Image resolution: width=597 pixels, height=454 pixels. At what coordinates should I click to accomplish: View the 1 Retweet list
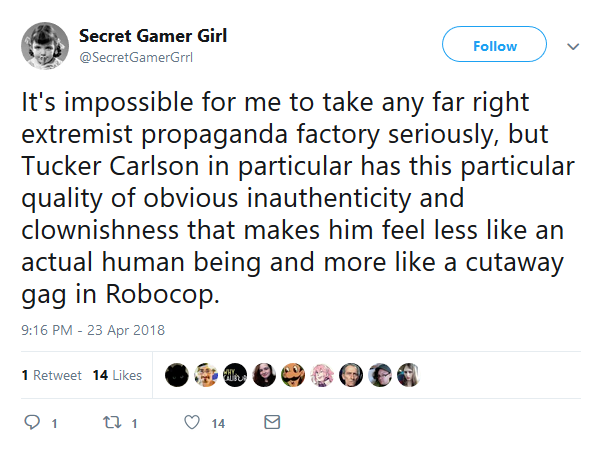click(51, 375)
